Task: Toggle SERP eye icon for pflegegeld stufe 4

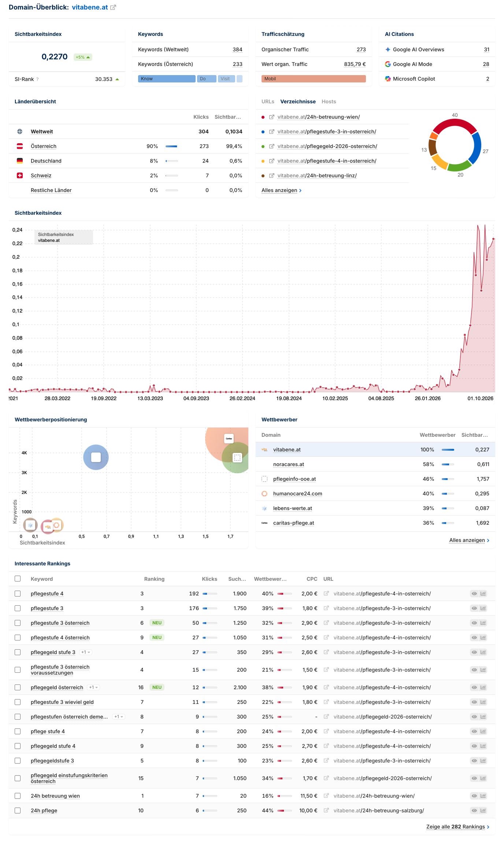Action: (474, 746)
